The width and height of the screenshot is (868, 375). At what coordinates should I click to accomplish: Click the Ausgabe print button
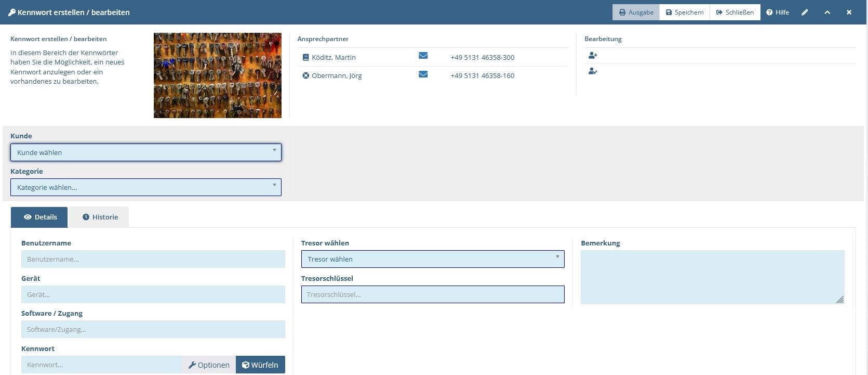(636, 12)
